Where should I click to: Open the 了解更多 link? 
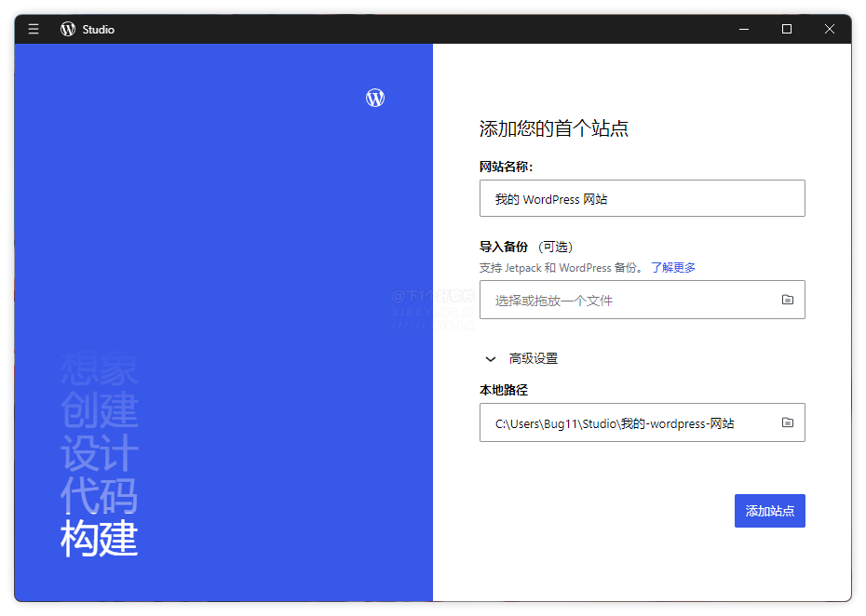[x=672, y=268]
